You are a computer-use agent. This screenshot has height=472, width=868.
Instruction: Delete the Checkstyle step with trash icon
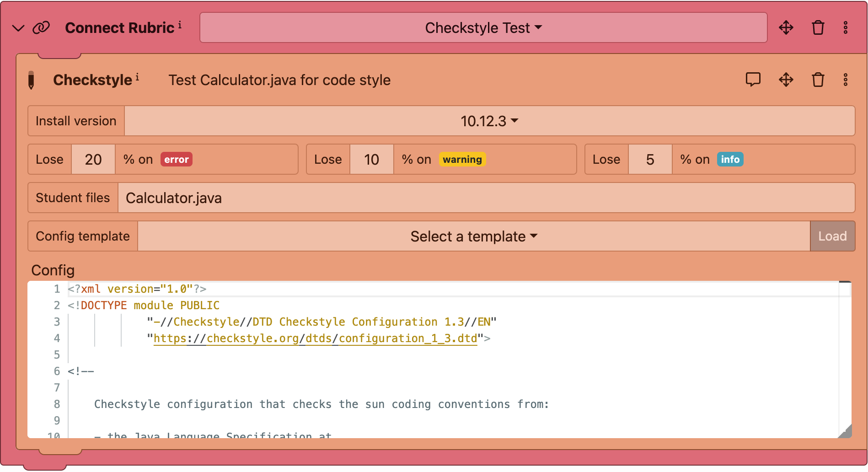[818, 80]
